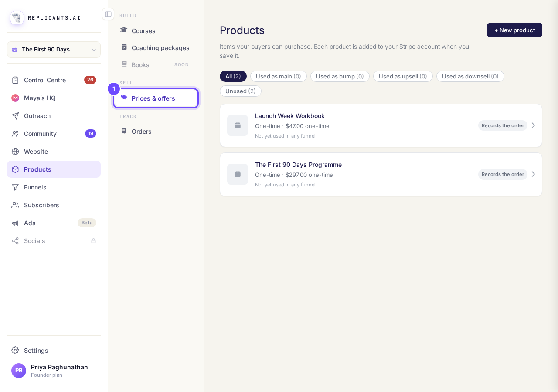Click the Subscribers users icon
558x392 pixels.
15,205
